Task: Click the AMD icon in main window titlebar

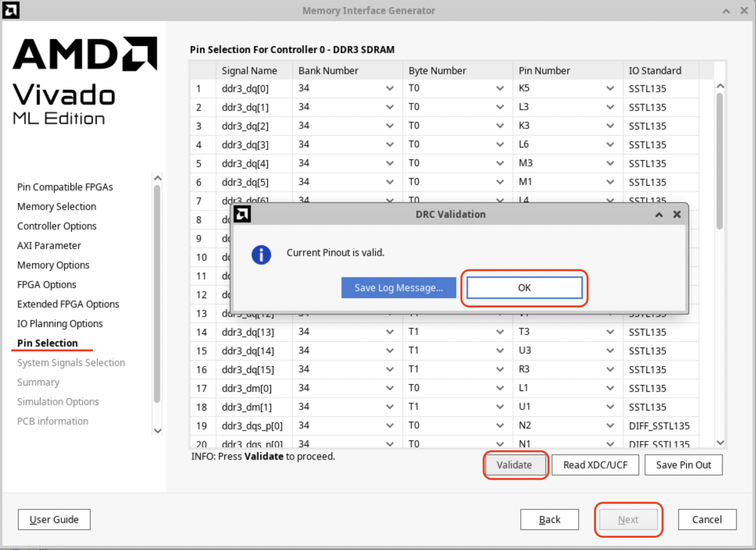Action: pyautogui.click(x=11, y=11)
